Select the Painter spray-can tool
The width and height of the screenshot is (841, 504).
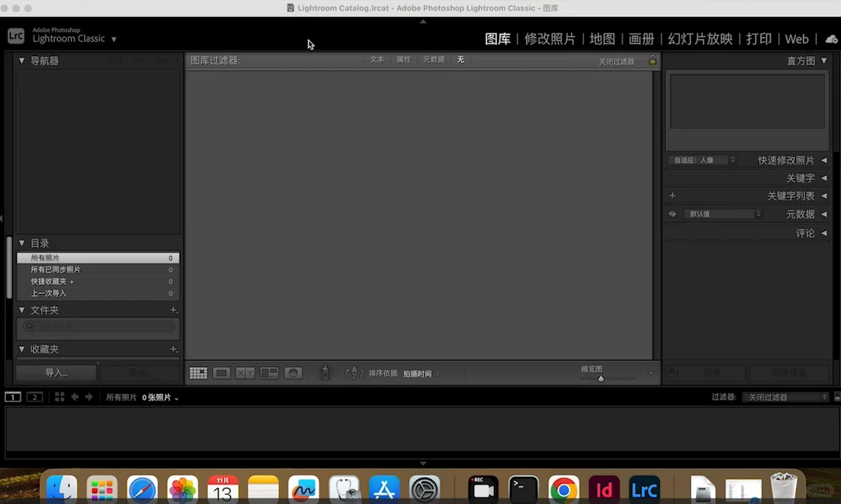point(324,372)
